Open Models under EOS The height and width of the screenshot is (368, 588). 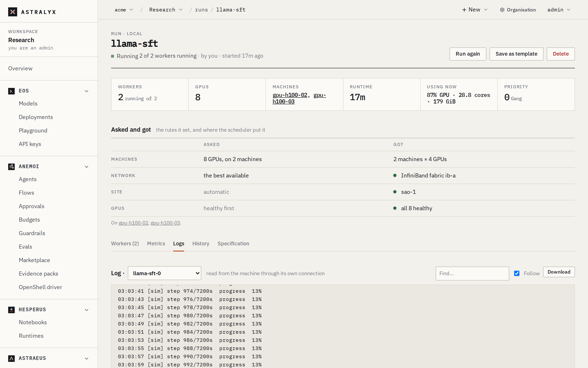click(x=28, y=103)
